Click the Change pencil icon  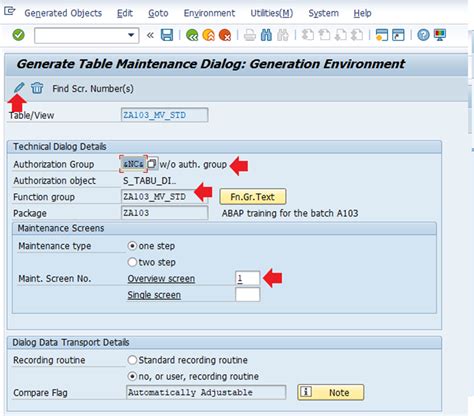coord(19,88)
